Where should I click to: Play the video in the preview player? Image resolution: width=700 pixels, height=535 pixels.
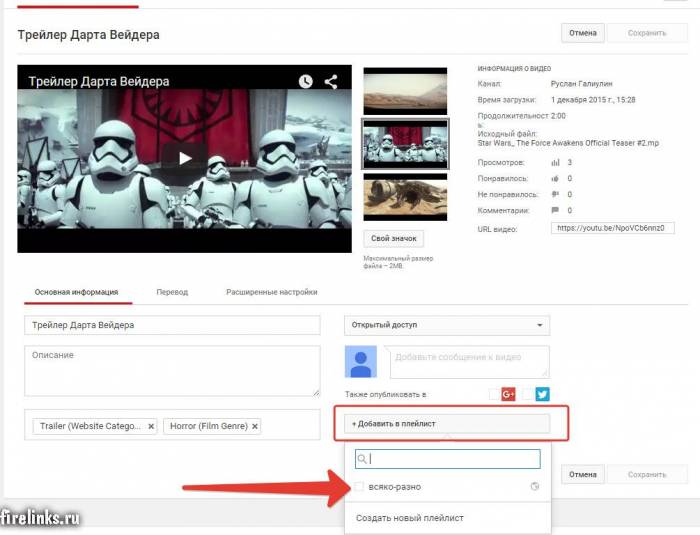point(185,157)
